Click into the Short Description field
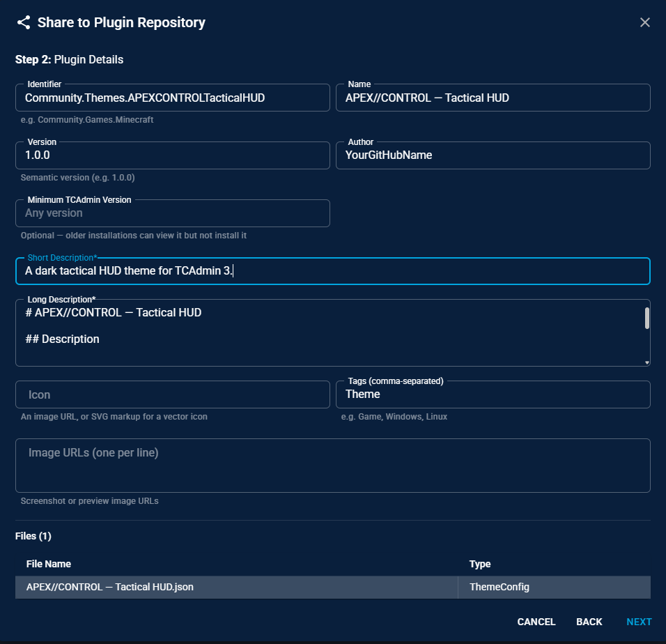Viewport: 666px width, 644px height. [x=332, y=271]
